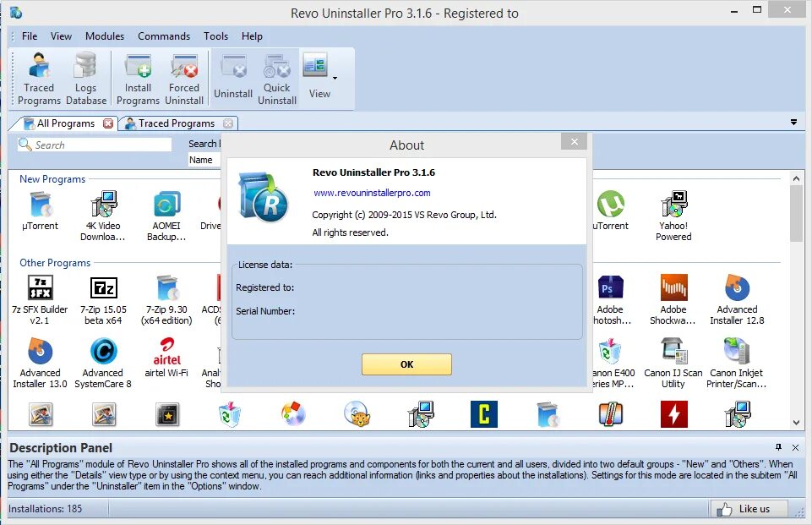This screenshot has width=812, height=525.
Task: Launch the Forced Uninstall tool
Action: 184,78
